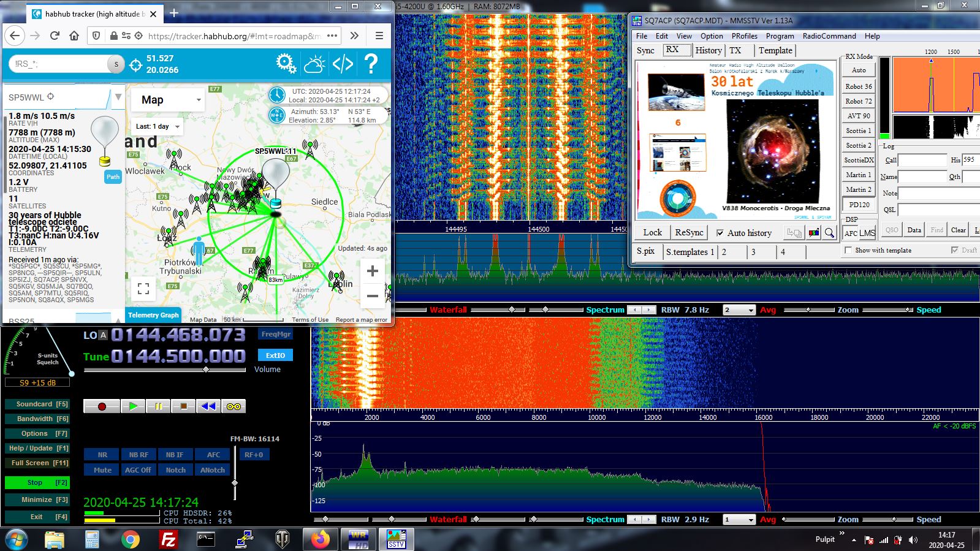Open HDSDR Soundcard [F5] settings
Viewport: 980px width, 551px height.
37,404
